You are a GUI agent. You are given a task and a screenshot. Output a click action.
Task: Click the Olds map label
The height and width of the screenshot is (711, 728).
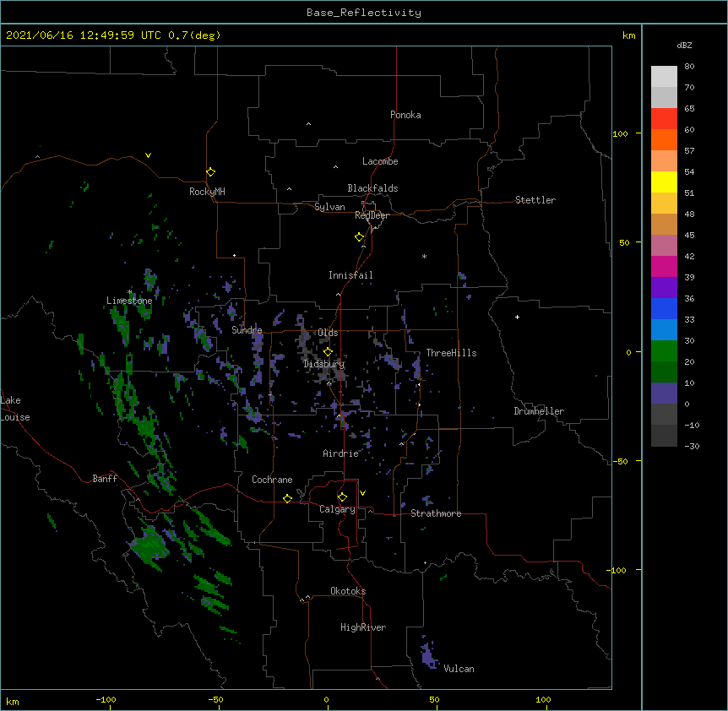(x=328, y=333)
